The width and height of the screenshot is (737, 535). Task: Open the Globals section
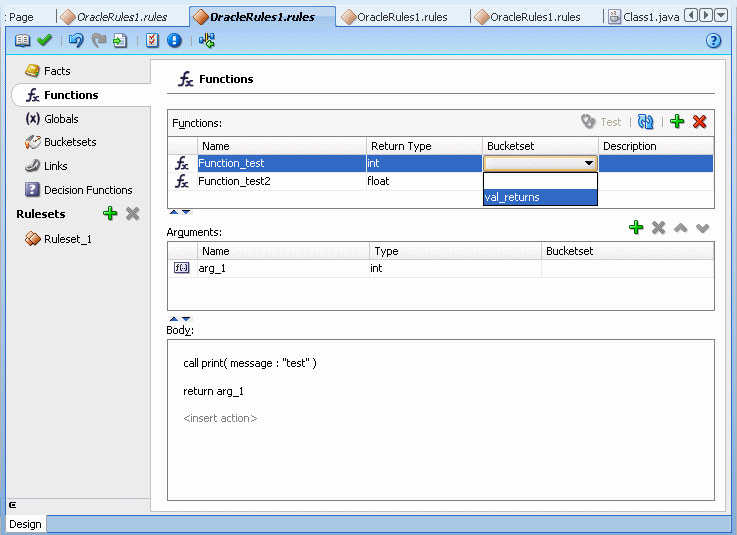pos(52,119)
